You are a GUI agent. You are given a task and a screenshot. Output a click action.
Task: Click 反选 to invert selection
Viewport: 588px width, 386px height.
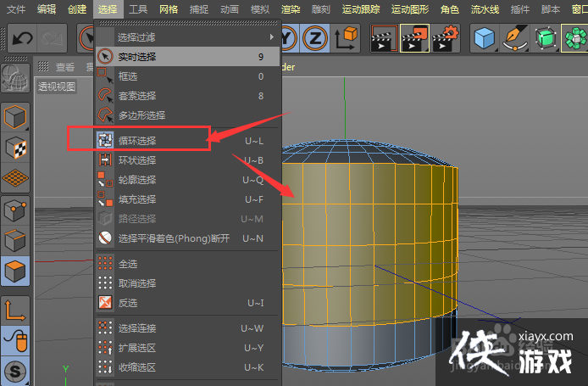(x=128, y=303)
